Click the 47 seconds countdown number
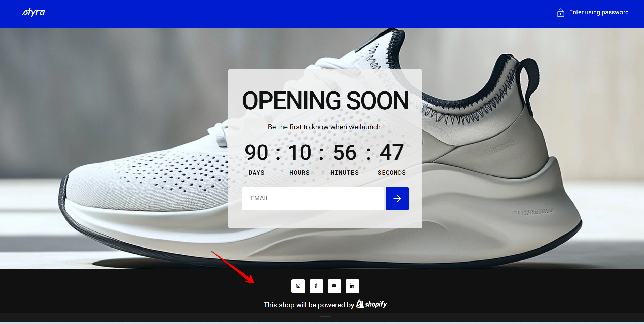This screenshot has width=644, height=324. coord(392,152)
